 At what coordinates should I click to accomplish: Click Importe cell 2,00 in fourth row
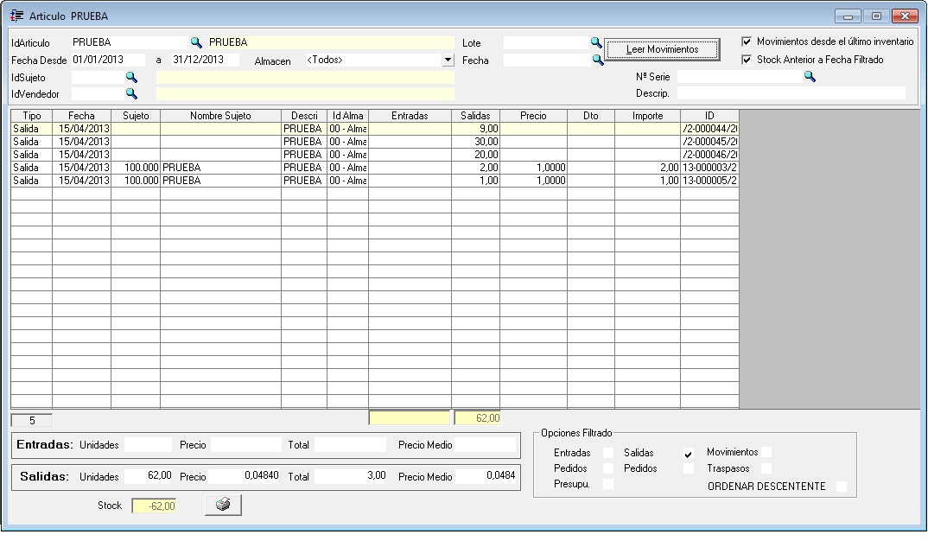click(647, 168)
